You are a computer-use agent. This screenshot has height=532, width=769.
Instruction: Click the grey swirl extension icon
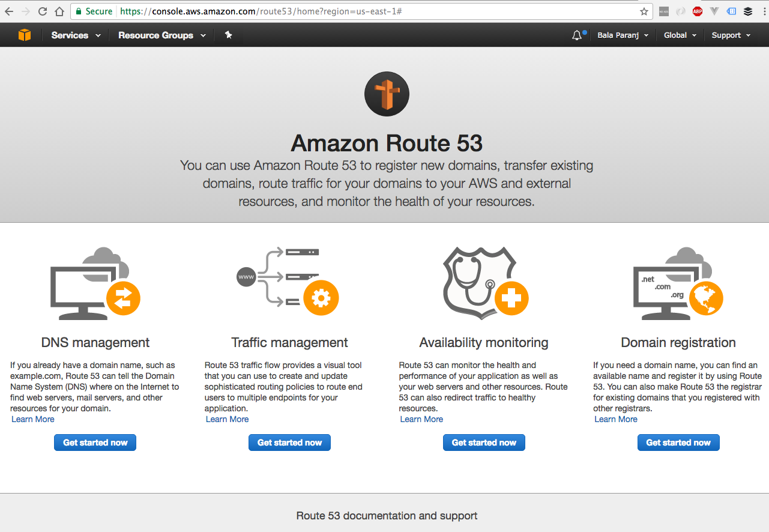681,11
